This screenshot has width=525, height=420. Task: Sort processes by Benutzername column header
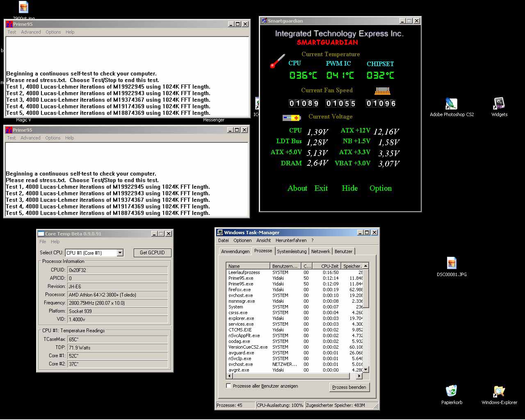pos(285,266)
